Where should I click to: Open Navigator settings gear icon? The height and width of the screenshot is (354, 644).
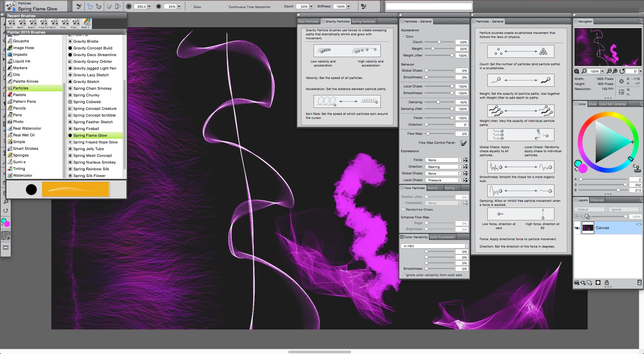(577, 71)
